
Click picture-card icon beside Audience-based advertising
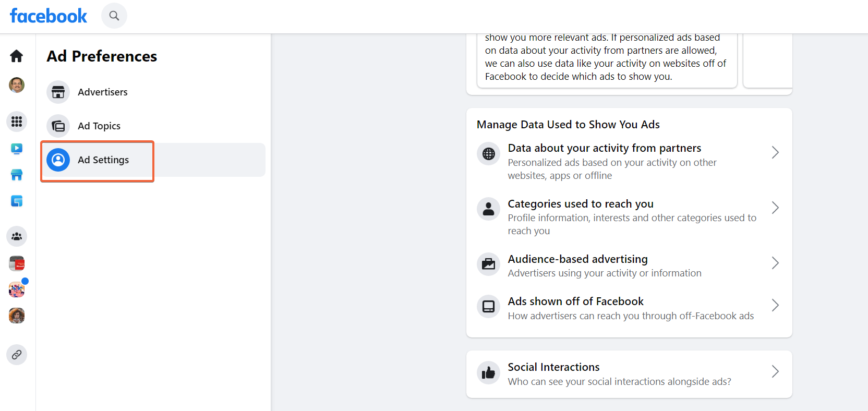tap(489, 263)
